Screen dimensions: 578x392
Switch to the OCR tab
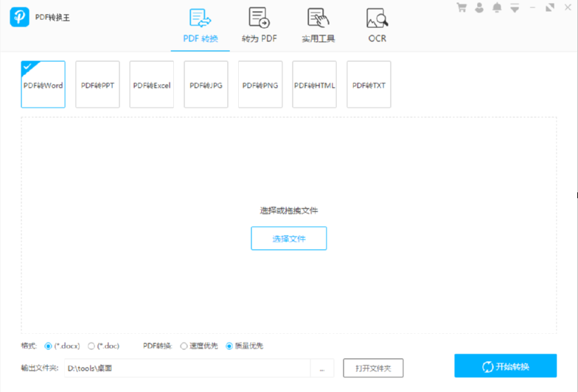[x=377, y=26]
